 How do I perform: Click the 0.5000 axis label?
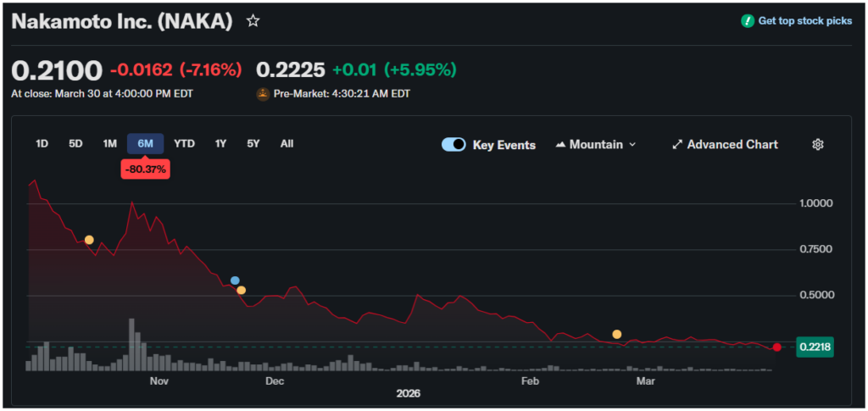point(816,296)
